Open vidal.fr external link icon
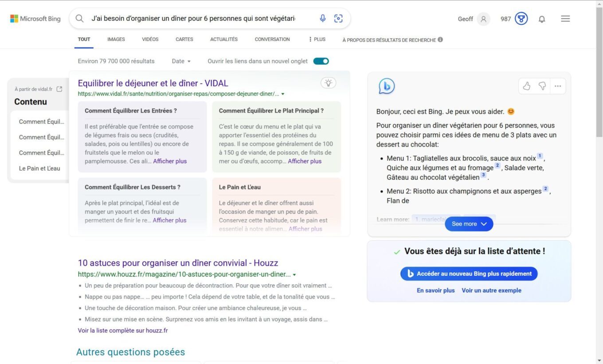Image resolution: width=603 pixels, height=364 pixels. click(59, 89)
